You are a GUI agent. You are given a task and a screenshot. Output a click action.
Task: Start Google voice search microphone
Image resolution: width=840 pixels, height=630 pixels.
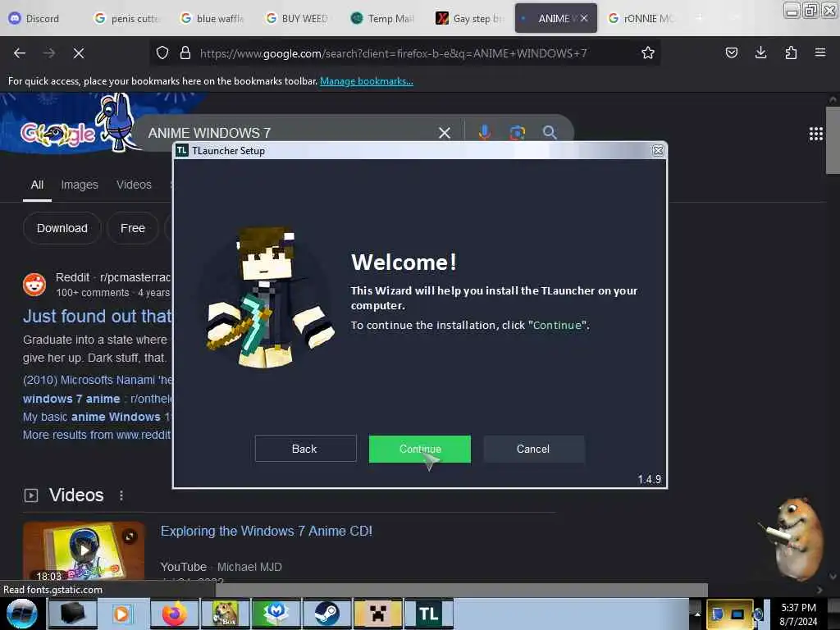point(484,132)
